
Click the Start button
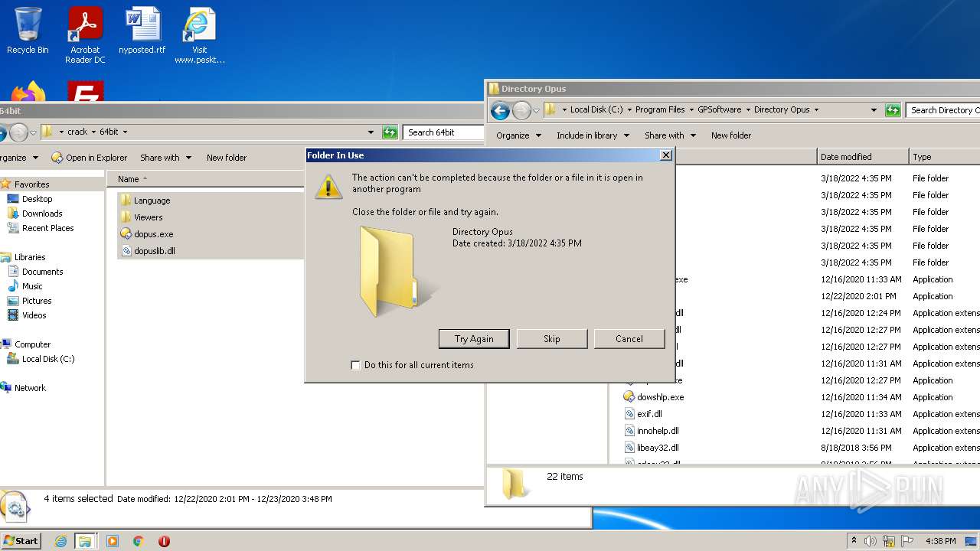(x=21, y=541)
